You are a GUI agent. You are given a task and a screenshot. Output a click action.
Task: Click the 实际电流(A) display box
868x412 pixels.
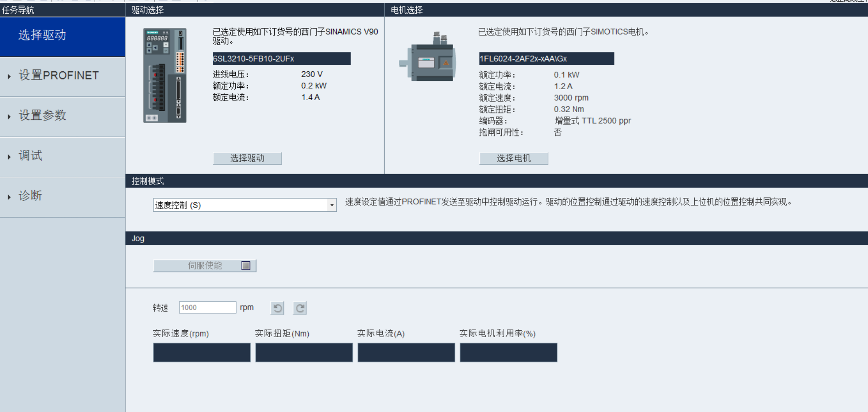click(406, 352)
